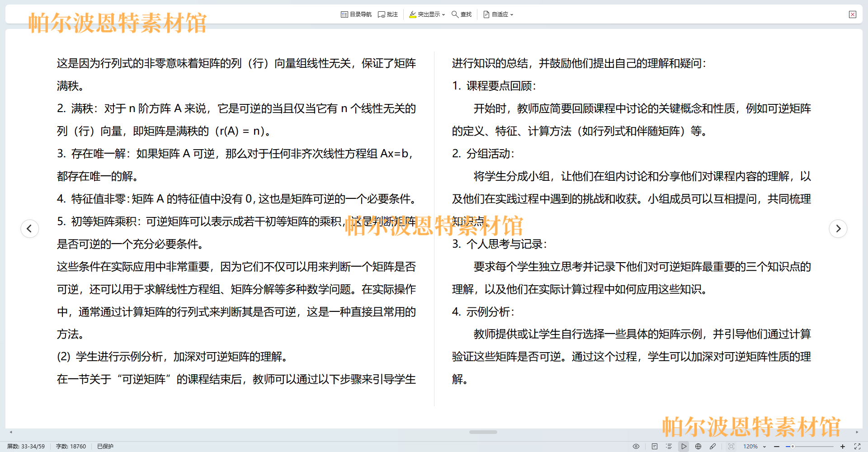Click the fit-to-page focus icon
Image resolution: width=868 pixels, height=452 pixels.
click(x=731, y=446)
